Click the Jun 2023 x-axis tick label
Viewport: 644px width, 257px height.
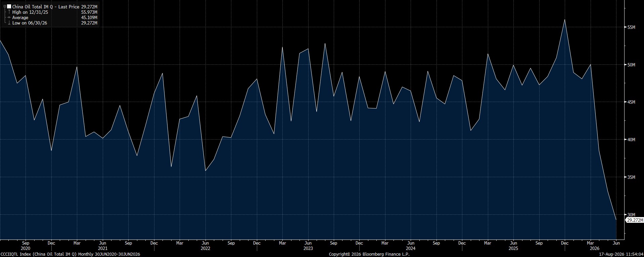tap(308, 243)
